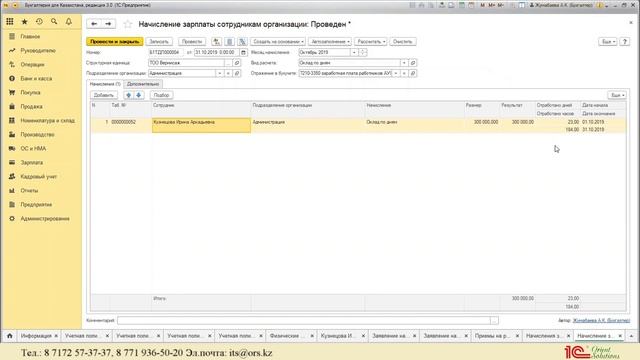The height and width of the screenshot is (360, 640).
Task: Open the search magnifier icon
Action: coord(54,21)
